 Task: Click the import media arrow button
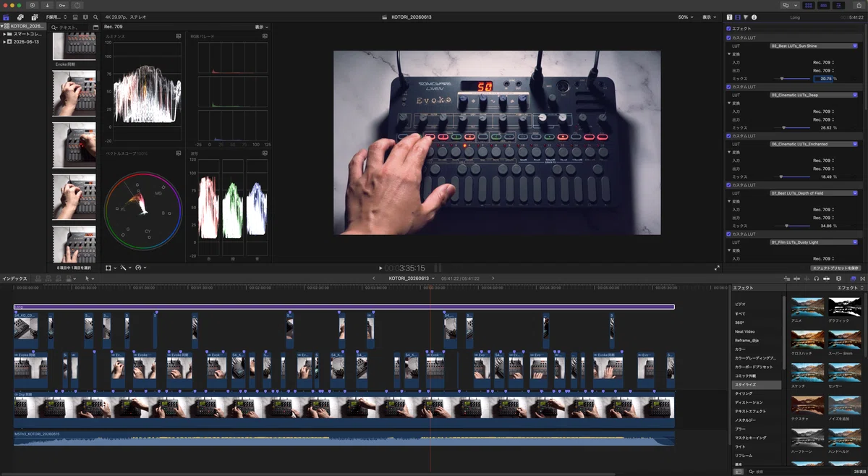(x=48, y=5)
